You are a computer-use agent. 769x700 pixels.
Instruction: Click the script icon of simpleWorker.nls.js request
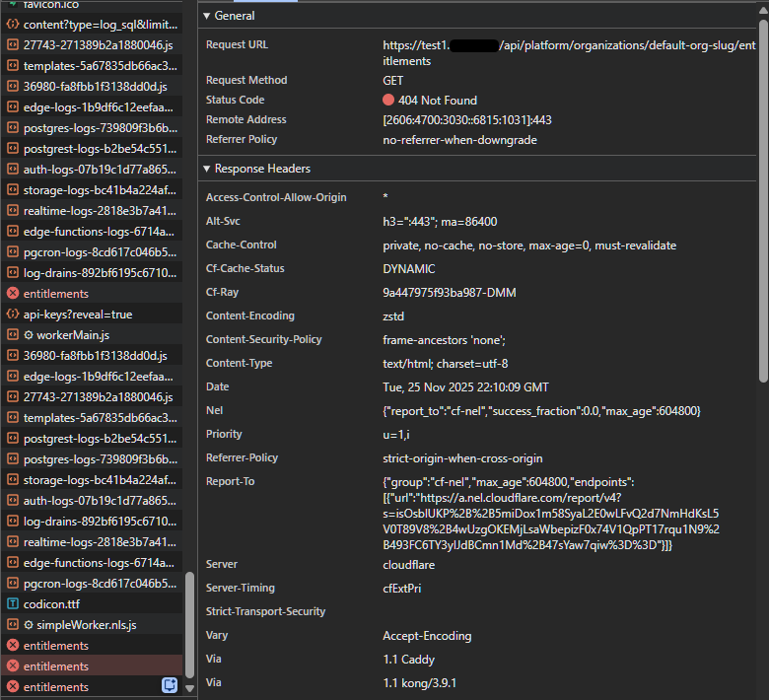[13, 624]
